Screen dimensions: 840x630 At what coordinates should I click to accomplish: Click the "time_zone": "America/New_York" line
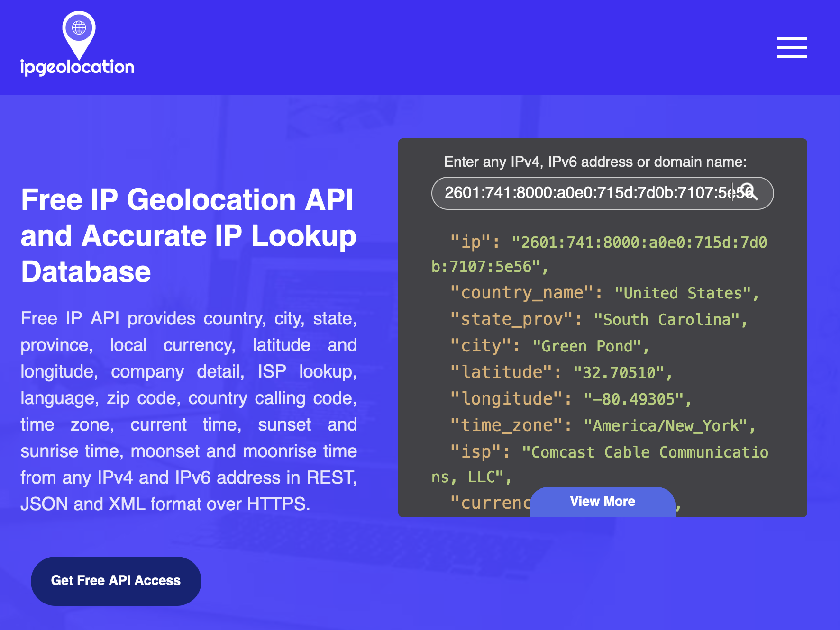(603, 426)
